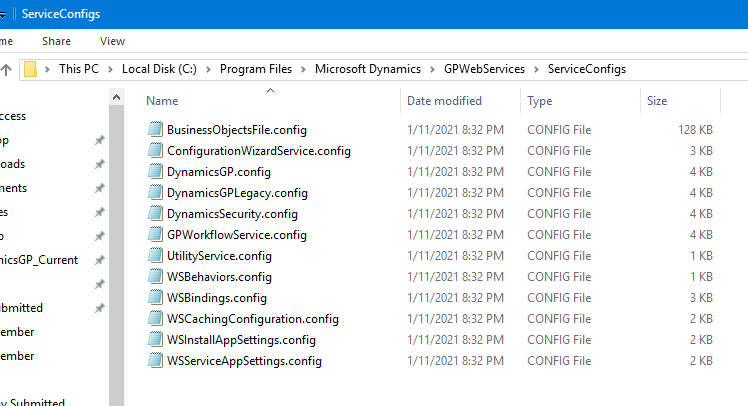
Task: Expand the chevron after Microsoft Dynamics in path
Action: [x=432, y=70]
